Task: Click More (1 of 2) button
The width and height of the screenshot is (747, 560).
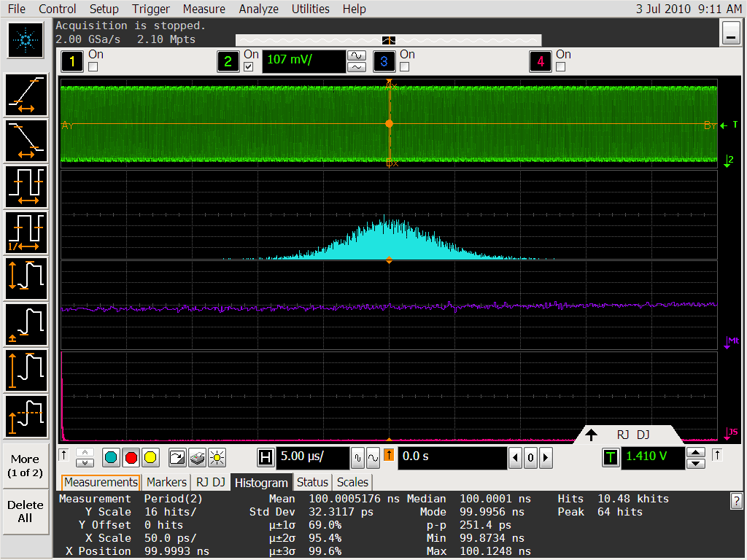Action: tap(26, 464)
